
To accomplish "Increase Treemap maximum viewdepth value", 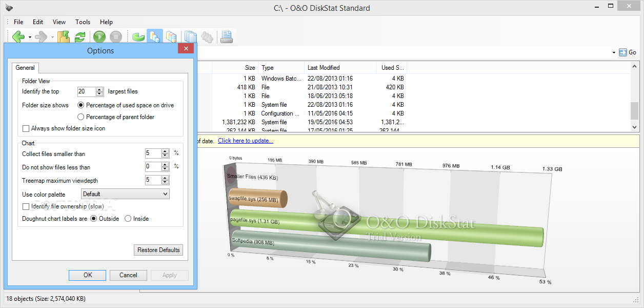I will pyautogui.click(x=165, y=178).
